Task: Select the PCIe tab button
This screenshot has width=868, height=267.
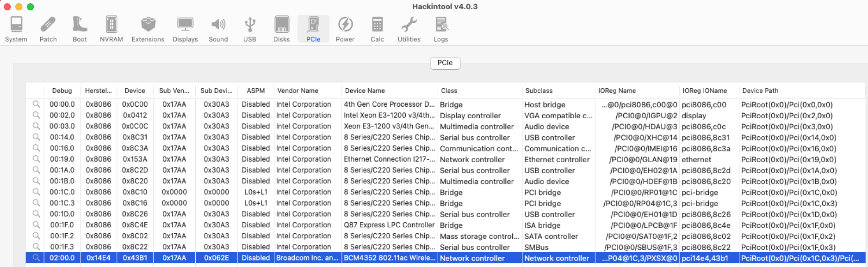Action: pos(445,63)
